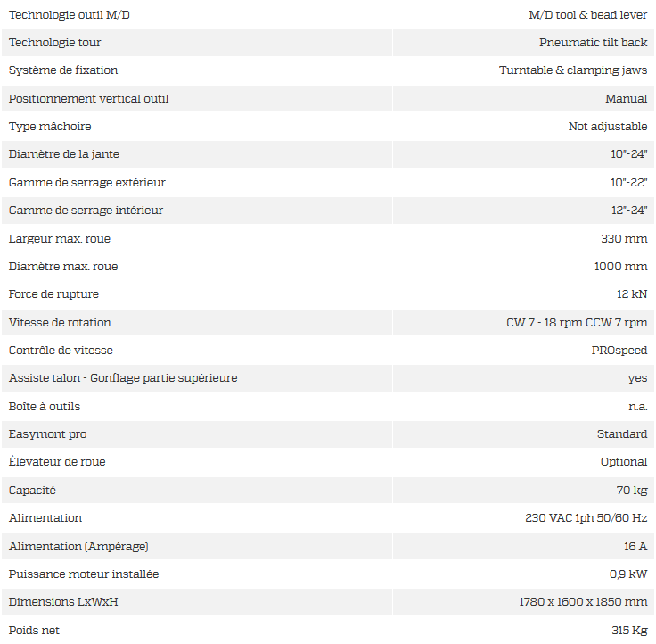Click the 'Poids net' row label
The height and width of the screenshot is (644, 656).
35,631
